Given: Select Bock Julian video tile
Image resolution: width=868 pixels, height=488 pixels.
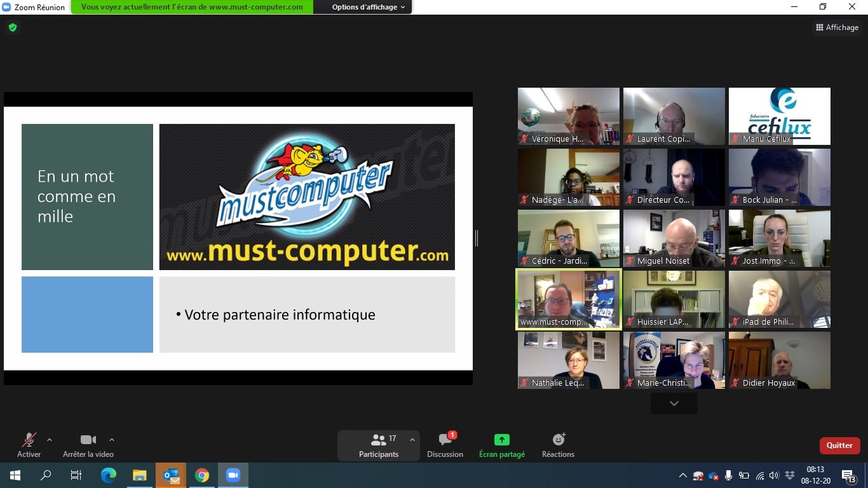Looking at the screenshot, I should click(780, 177).
